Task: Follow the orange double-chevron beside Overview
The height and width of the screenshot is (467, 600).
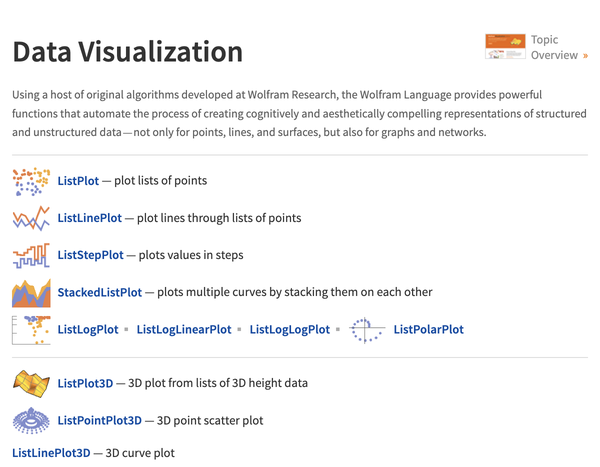Action: [585, 56]
